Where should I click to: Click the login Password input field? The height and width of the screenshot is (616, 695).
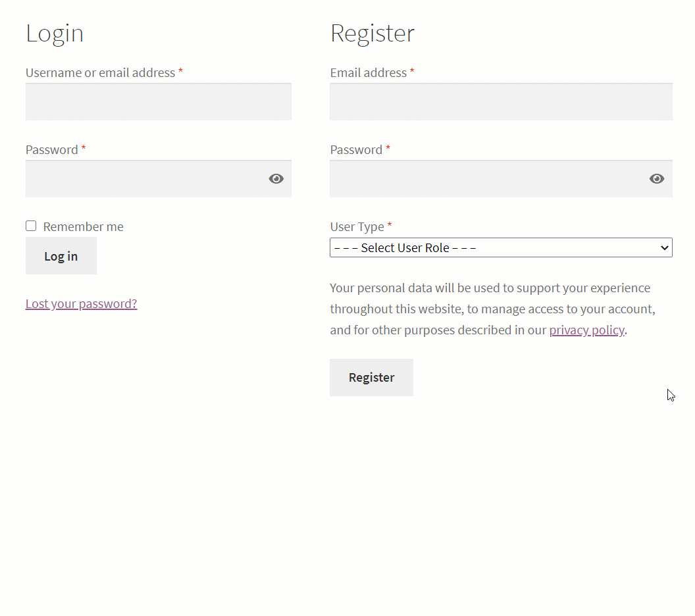[145, 178]
